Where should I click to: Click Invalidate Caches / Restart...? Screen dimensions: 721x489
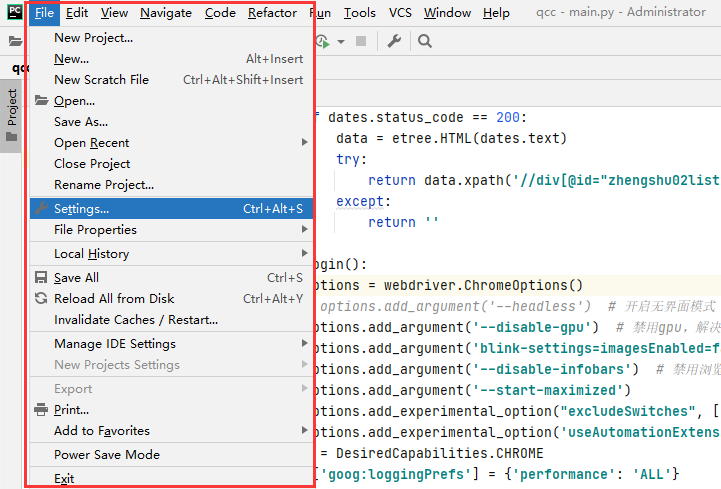tap(135, 320)
